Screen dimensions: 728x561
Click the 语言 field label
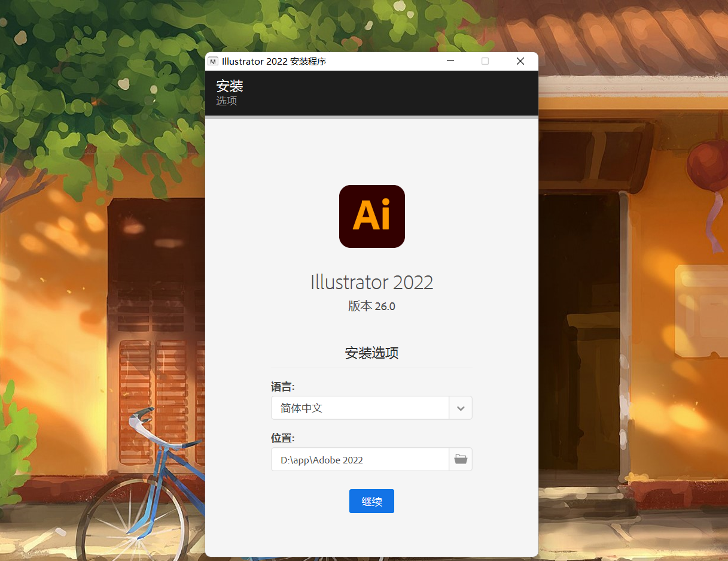tap(282, 387)
